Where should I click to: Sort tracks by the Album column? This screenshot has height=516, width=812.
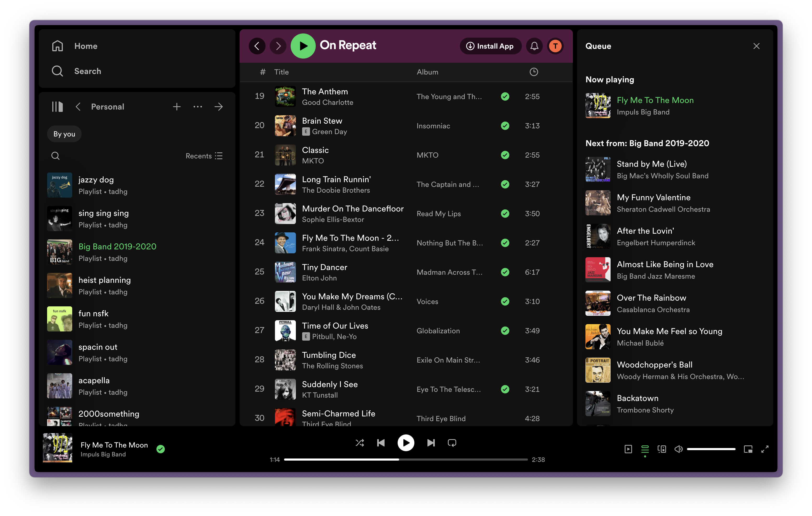point(427,72)
